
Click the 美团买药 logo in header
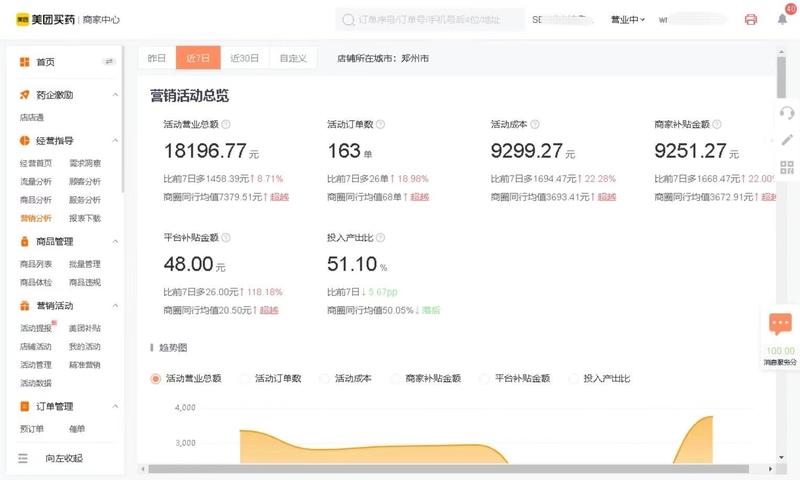[x=45, y=19]
